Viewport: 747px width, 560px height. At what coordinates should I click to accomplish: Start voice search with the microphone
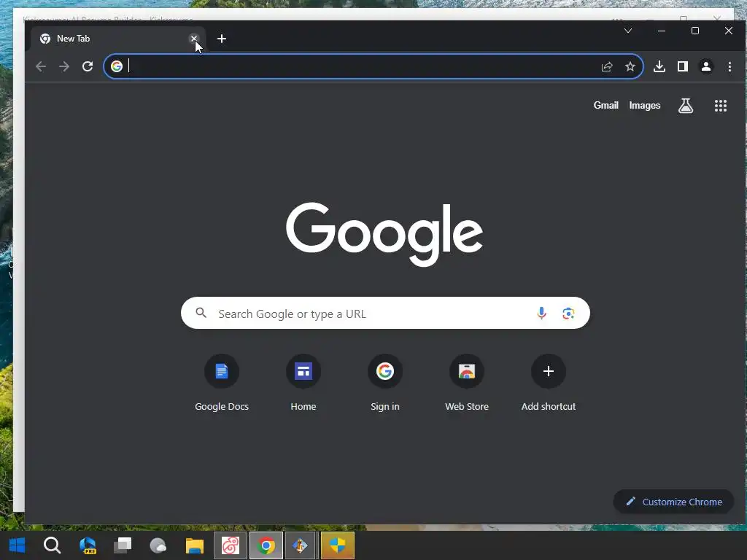542,313
